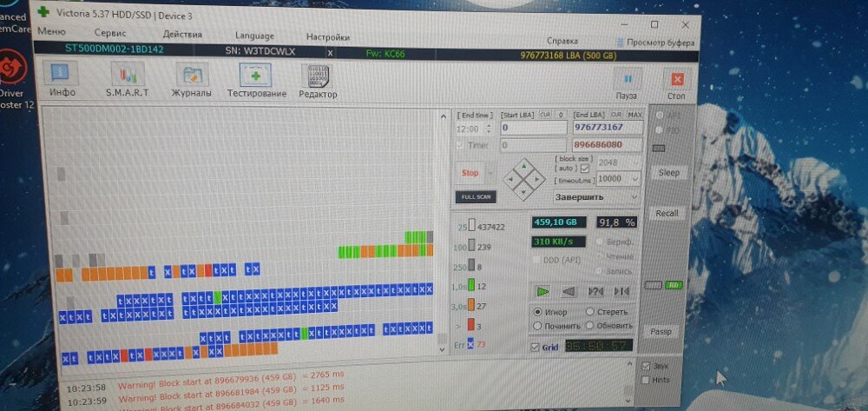Click the MAX button for End LBA
The width and height of the screenshot is (868, 411).
click(635, 115)
